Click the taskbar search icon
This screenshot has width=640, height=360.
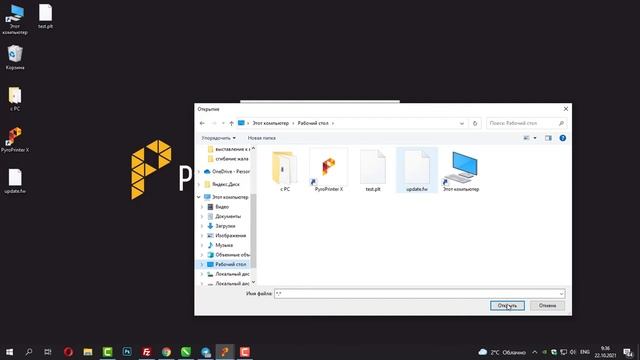[x=29, y=351]
